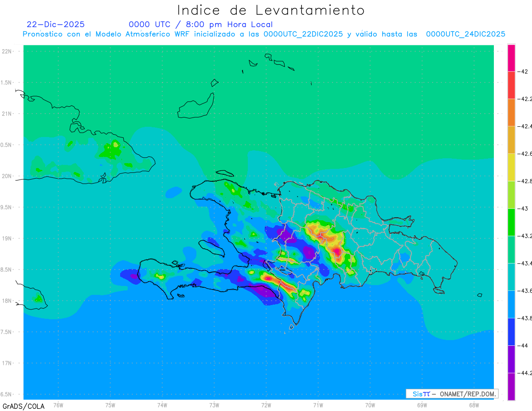This screenshot has width=532, height=411.
Task: Click the '74W' longitude label
Action: tap(162, 406)
